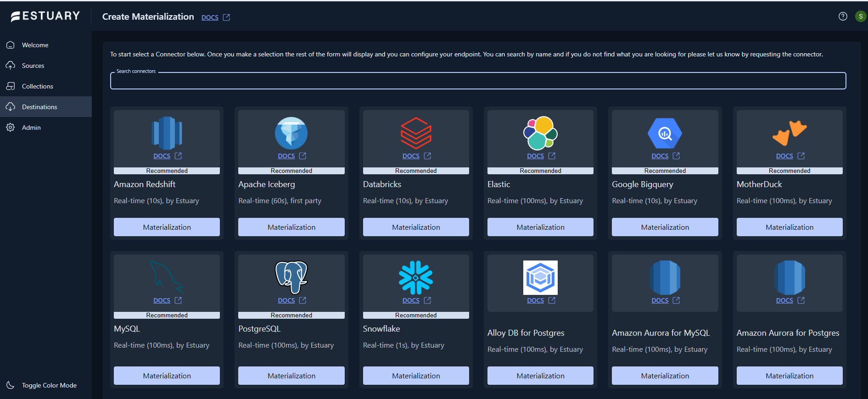Click the Search connectors input field
This screenshot has width=868, height=399.
click(478, 81)
